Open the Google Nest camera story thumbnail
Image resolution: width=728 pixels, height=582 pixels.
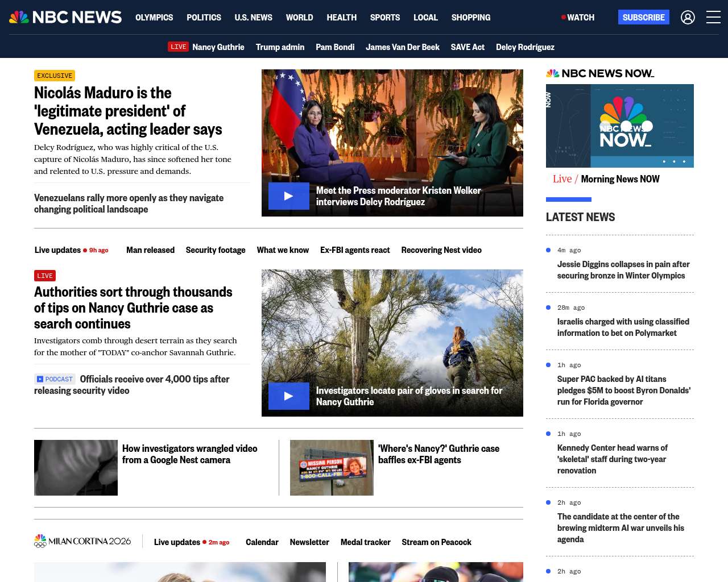point(76,468)
